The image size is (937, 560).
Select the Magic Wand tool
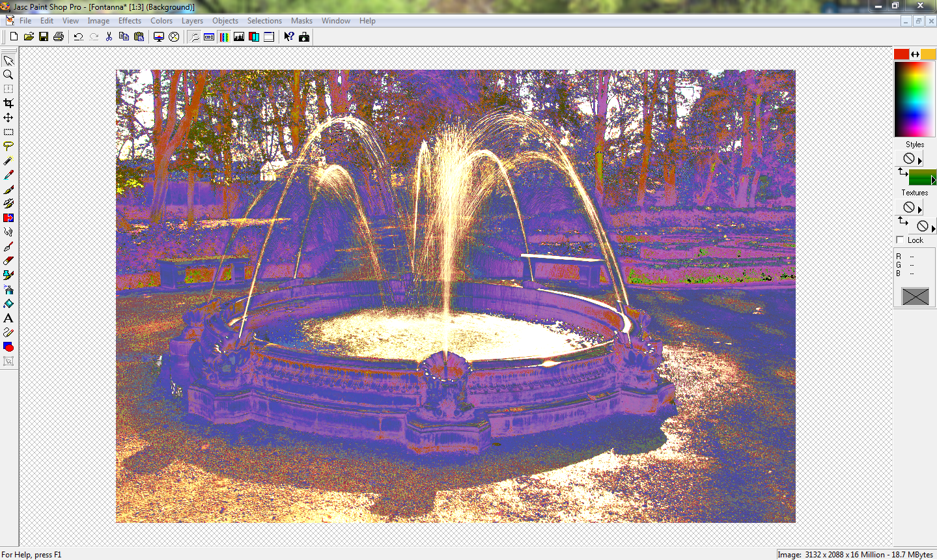[x=8, y=161]
